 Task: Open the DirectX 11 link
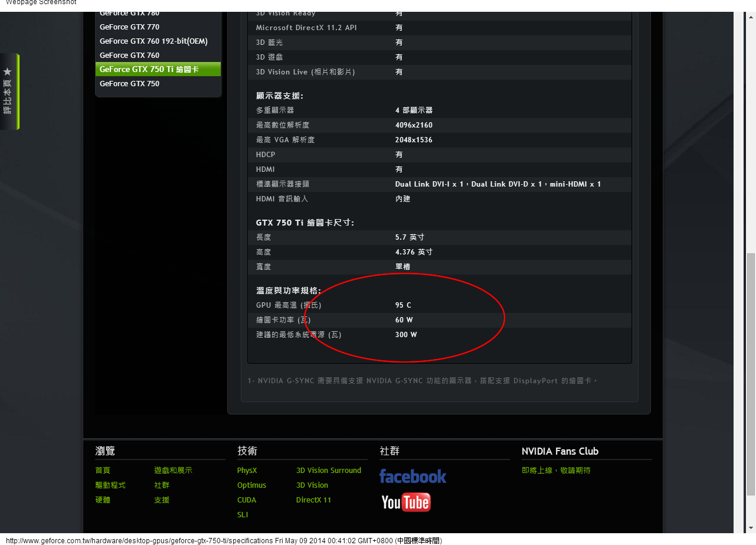[314, 500]
